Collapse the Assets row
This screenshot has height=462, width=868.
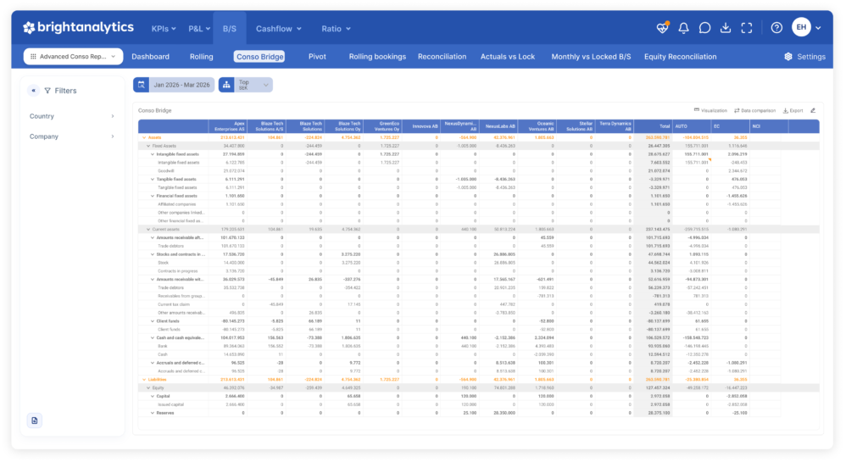pyautogui.click(x=144, y=138)
